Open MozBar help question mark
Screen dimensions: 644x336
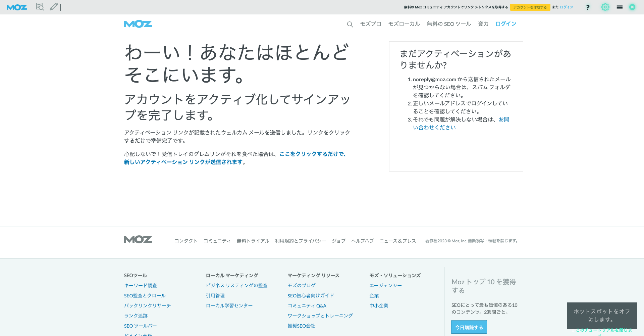click(x=588, y=7)
